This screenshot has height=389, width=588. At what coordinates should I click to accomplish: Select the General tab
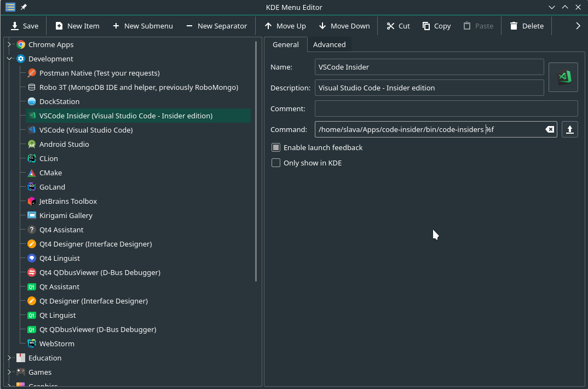click(x=285, y=44)
